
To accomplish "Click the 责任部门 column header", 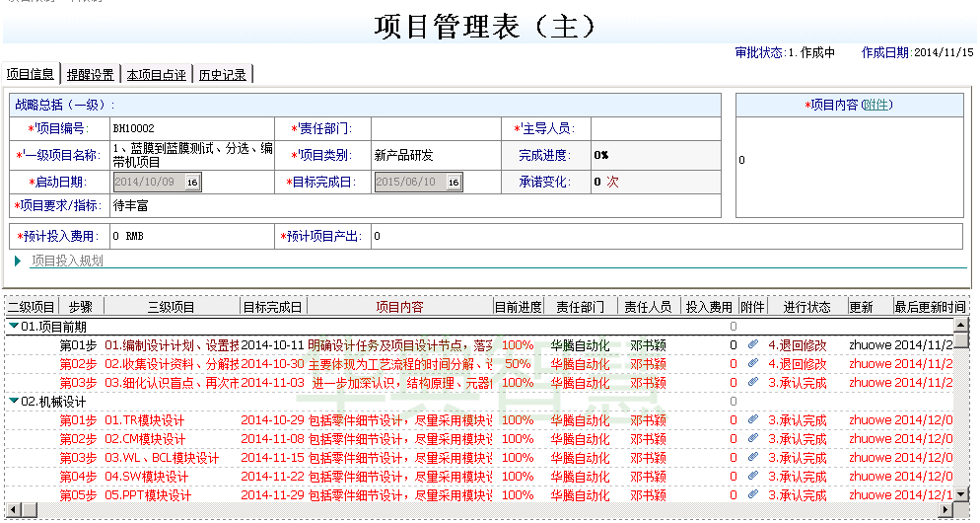I will coord(580,307).
